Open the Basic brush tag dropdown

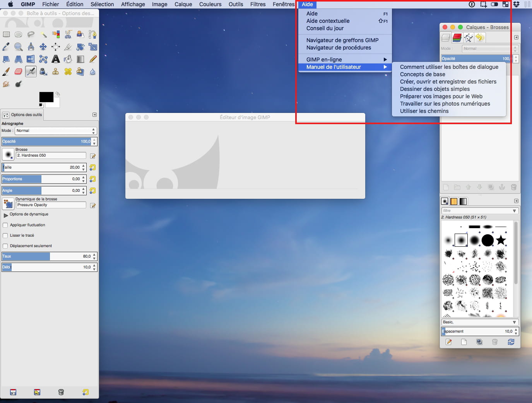click(480, 322)
